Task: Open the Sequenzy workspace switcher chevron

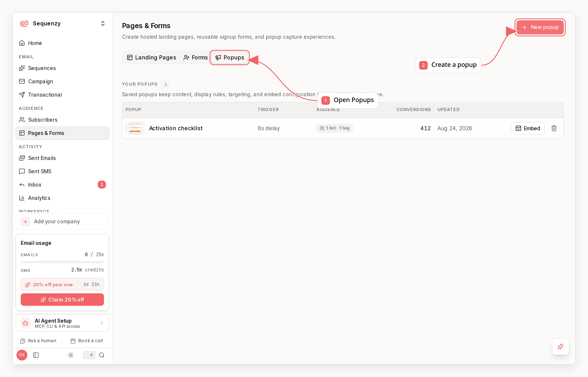Action: (x=103, y=23)
